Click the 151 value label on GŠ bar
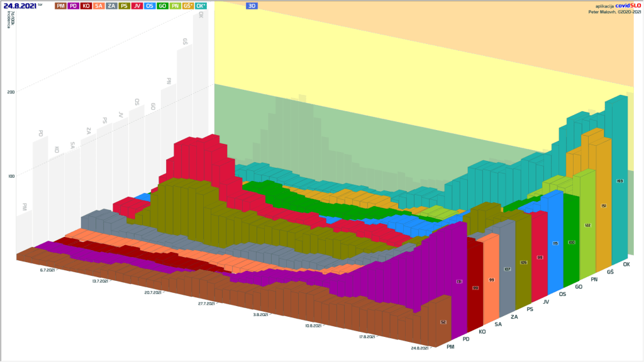The height and width of the screenshot is (362, 644). [x=604, y=206]
